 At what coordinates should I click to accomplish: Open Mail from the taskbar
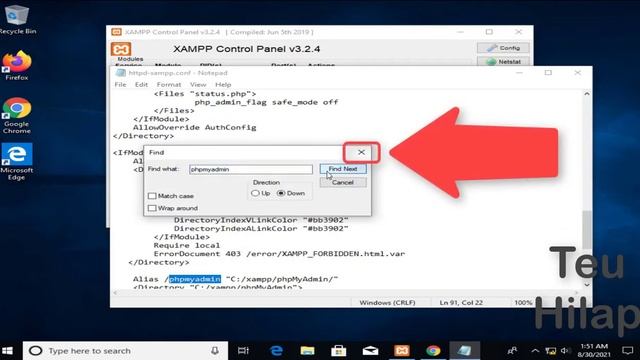click(370, 351)
